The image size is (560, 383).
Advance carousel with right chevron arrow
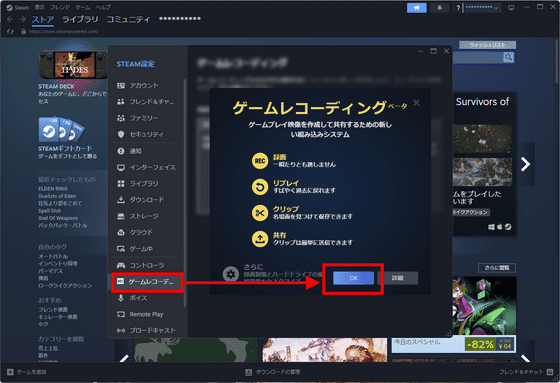point(525,164)
